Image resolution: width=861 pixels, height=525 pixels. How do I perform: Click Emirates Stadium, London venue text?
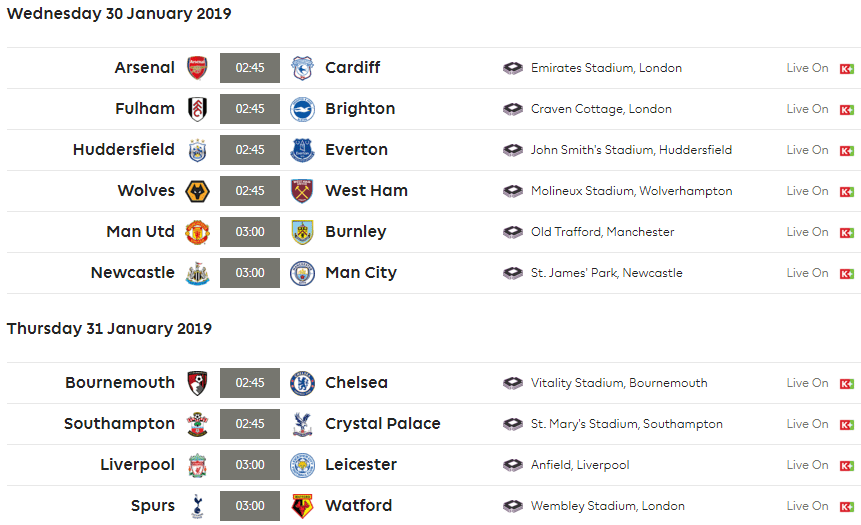click(x=606, y=68)
